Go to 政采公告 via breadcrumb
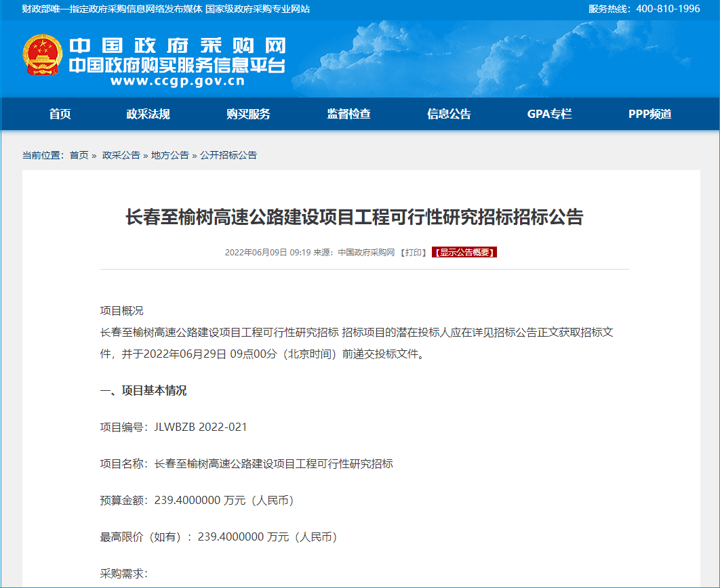 point(121,155)
